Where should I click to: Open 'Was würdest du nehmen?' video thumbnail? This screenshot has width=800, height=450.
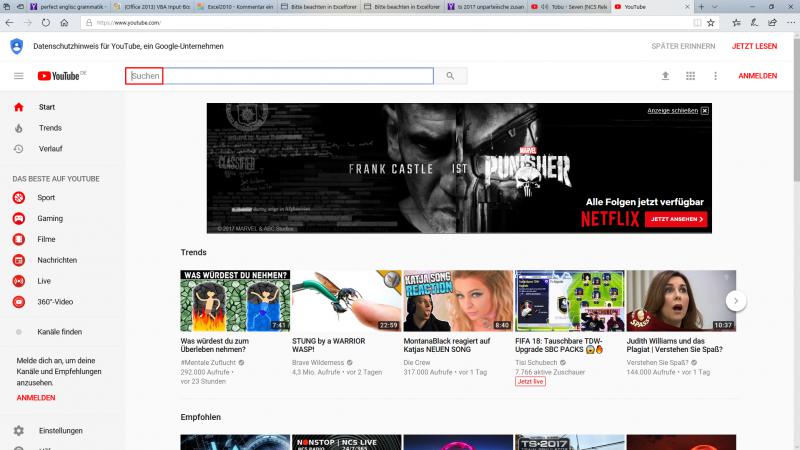click(235, 301)
